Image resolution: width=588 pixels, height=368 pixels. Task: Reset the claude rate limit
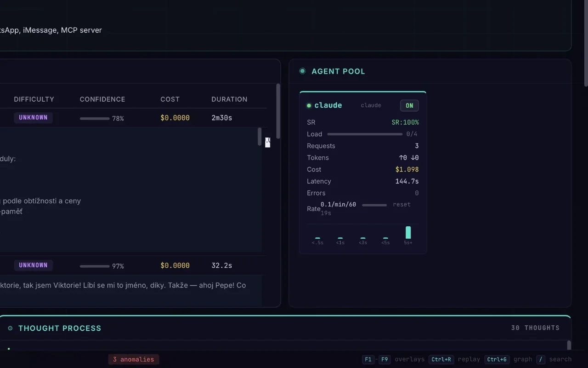tap(401, 204)
